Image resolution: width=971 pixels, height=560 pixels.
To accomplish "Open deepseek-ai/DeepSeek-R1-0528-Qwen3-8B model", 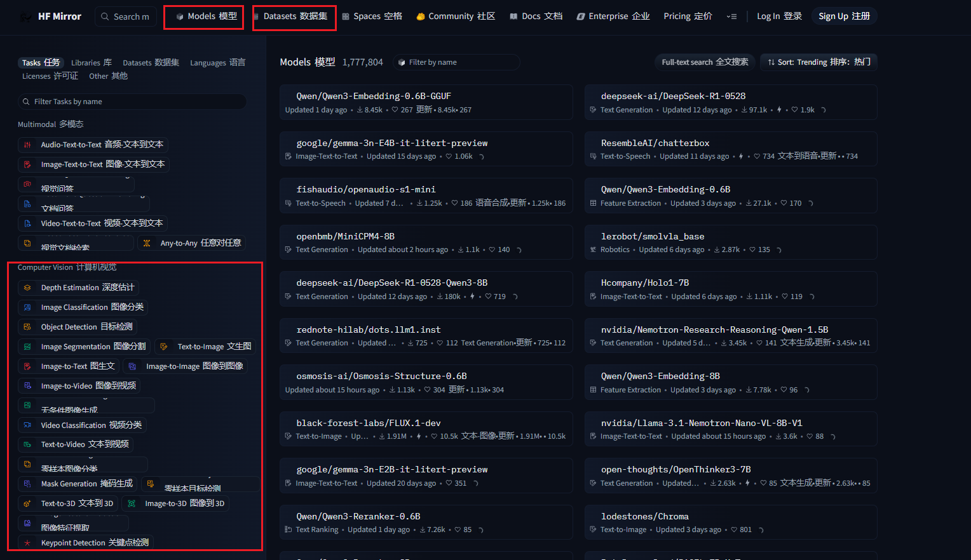I will coord(426,289).
